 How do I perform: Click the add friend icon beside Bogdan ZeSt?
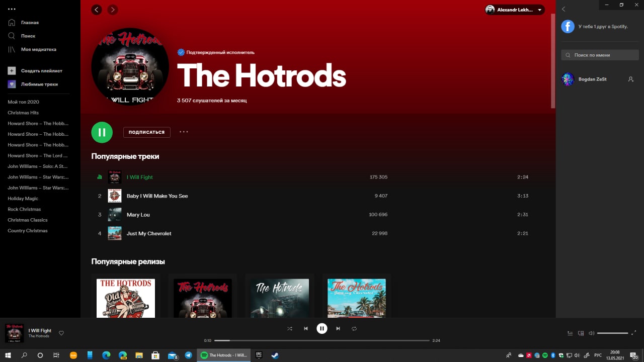coord(631,79)
